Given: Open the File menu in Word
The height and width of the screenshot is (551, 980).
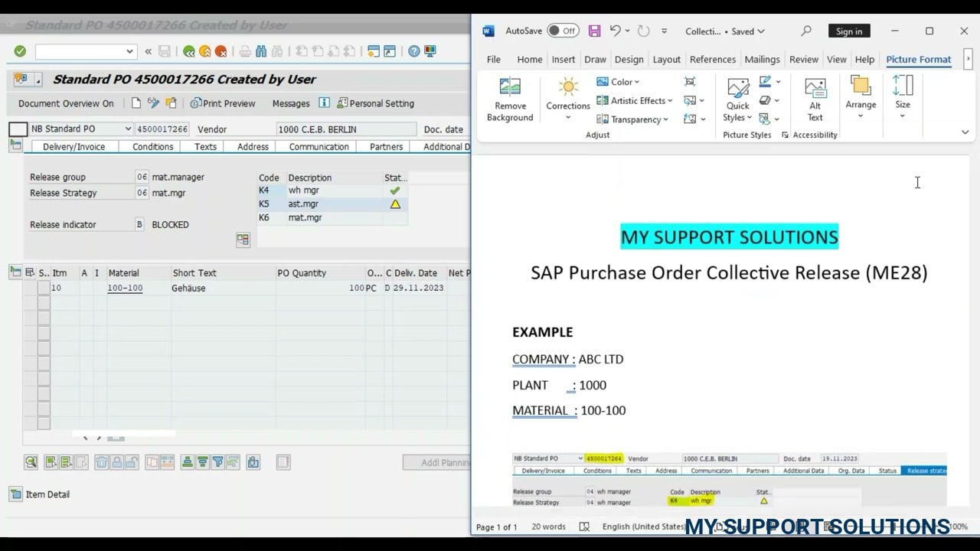Looking at the screenshot, I should [494, 60].
